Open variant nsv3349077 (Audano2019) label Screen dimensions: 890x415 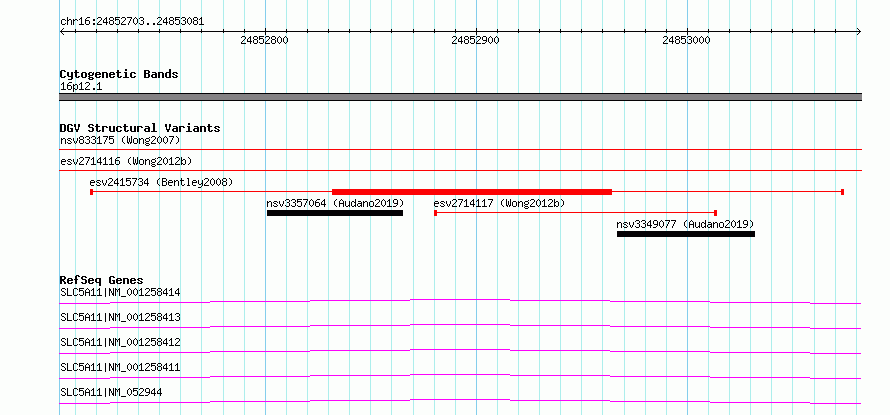[685, 224]
